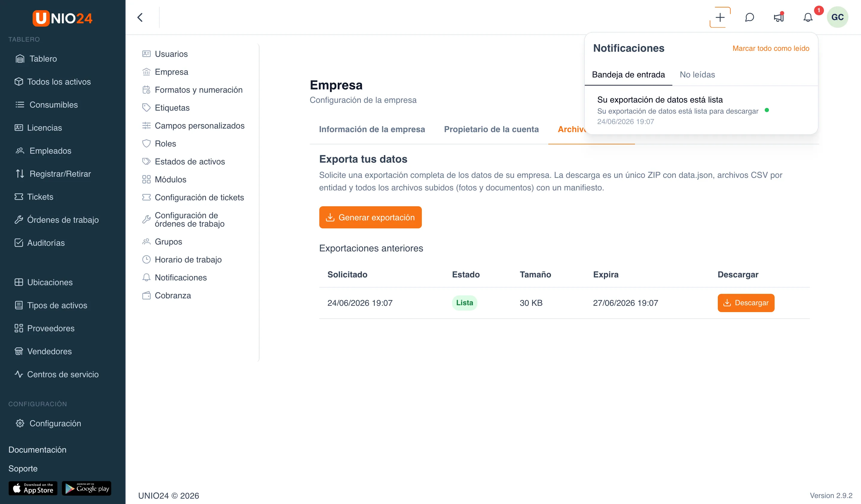Click the UNIO24 logo
The width and height of the screenshot is (861, 504).
click(x=62, y=18)
